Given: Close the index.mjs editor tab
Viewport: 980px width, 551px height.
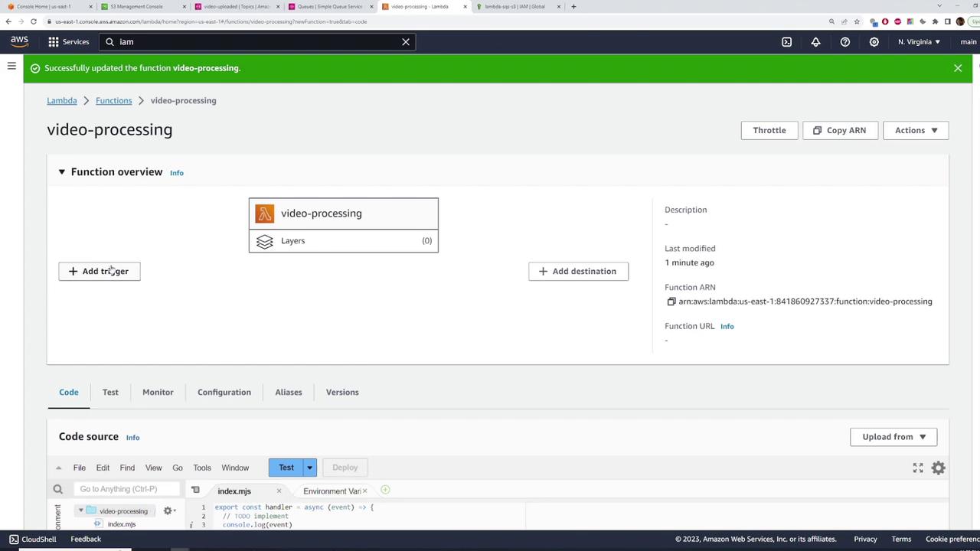Looking at the screenshot, I should click(279, 491).
